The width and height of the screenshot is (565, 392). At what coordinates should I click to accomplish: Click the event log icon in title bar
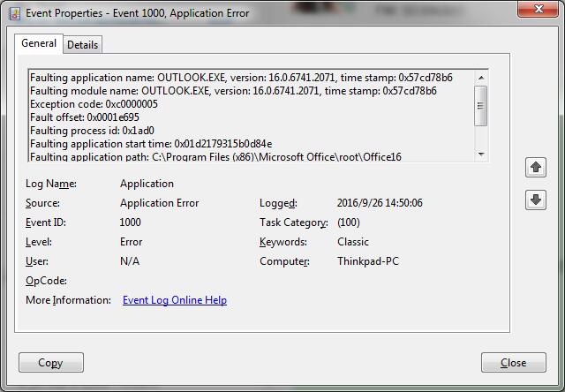tap(15, 14)
